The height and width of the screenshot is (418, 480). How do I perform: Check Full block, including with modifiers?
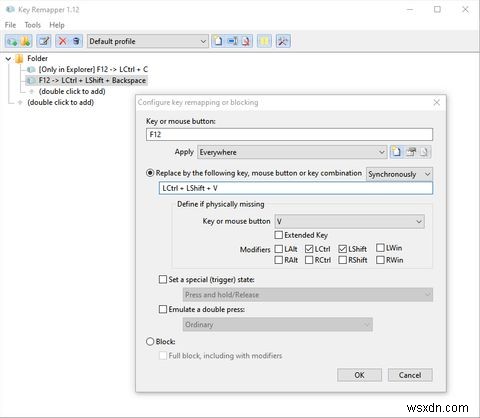click(163, 356)
